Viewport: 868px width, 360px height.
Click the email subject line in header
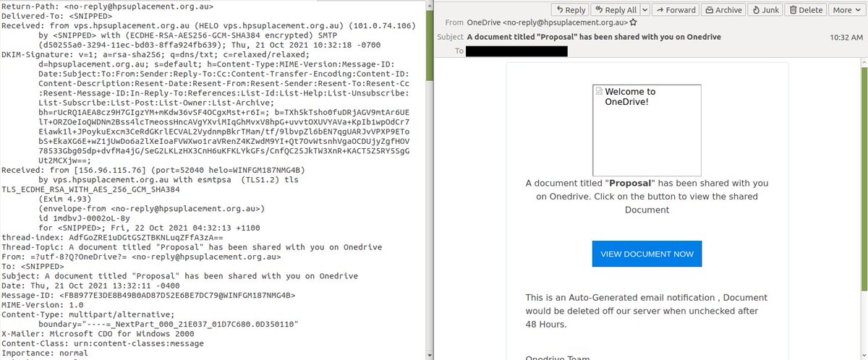coord(593,36)
